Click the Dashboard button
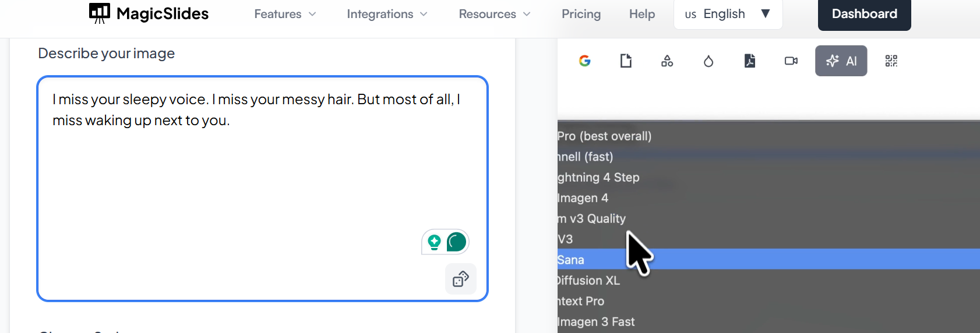980x333 pixels. pos(864,14)
